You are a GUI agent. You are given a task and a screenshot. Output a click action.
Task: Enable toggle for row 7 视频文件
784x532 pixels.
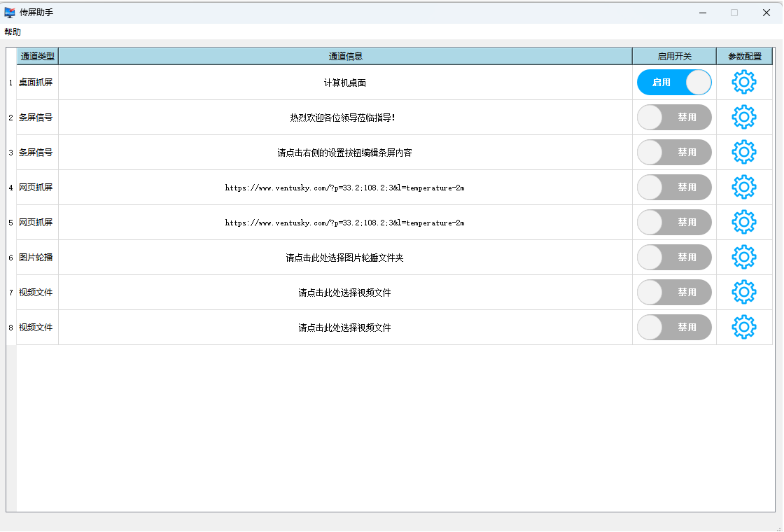673,293
